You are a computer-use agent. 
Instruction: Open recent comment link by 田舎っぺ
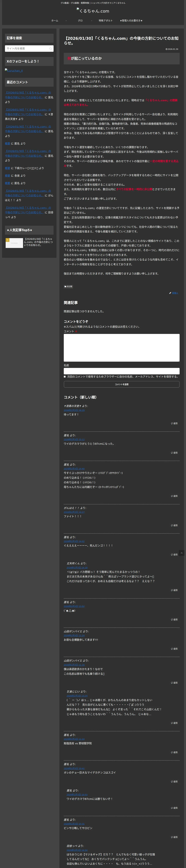point(28,210)
